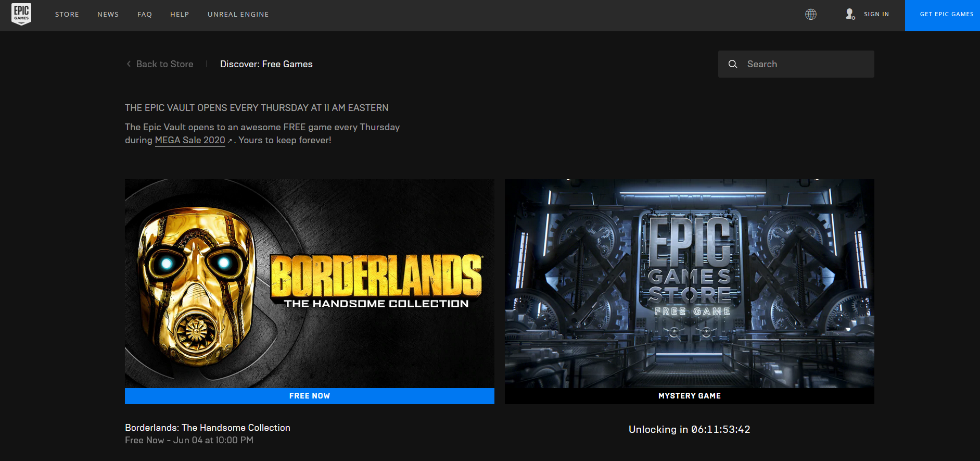Open the FAQ menu item
Viewport: 980px width, 461px height.
(x=145, y=14)
